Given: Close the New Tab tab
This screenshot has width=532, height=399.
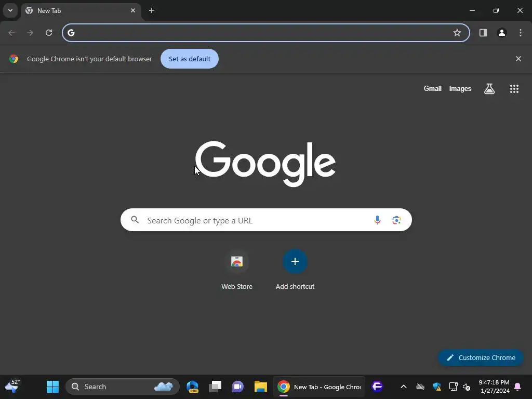Looking at the screenshot, I should (x=133, y=10).
